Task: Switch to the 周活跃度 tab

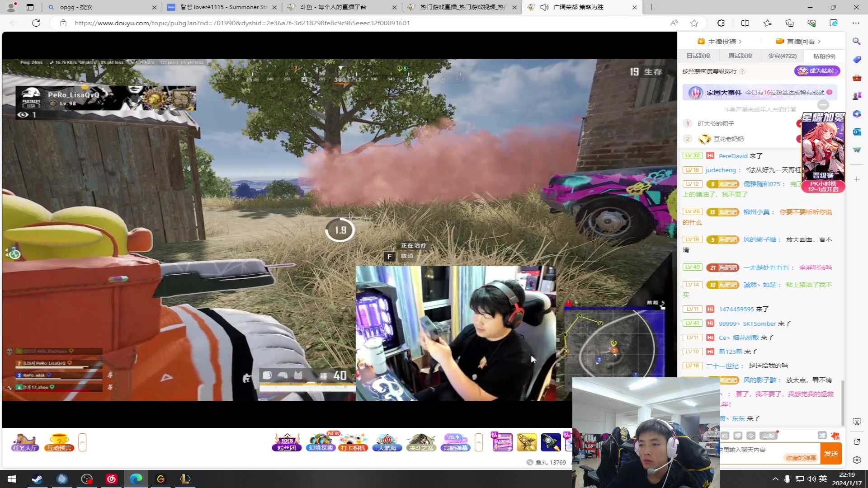Action: (741, 56)
